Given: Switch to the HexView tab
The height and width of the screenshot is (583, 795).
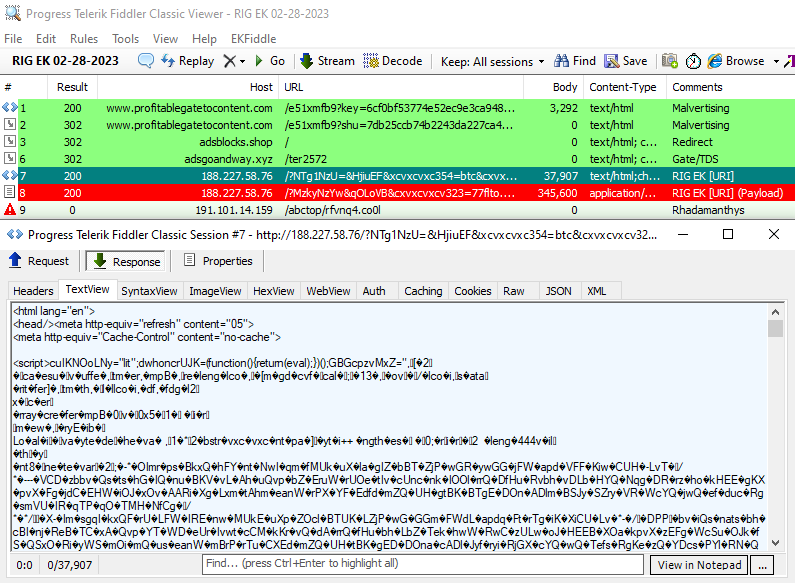Looking at the screenshot, I should (x=273, y=291).
